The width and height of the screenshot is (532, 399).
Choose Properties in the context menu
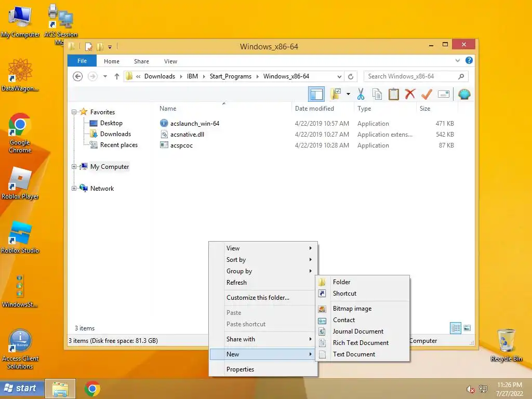(263, 369)
